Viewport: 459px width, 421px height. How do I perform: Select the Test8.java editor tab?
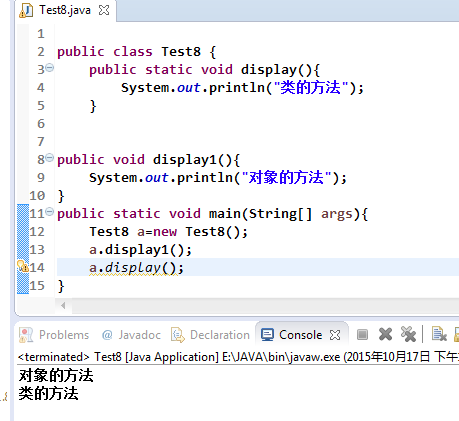click(66, 10)
